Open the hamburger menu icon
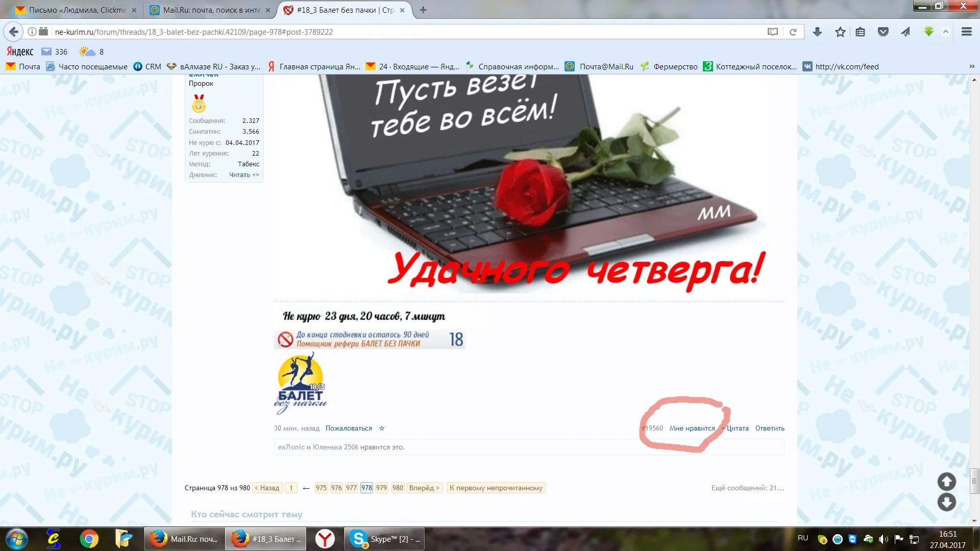980x551 pixels. click(x=966, y=32)
